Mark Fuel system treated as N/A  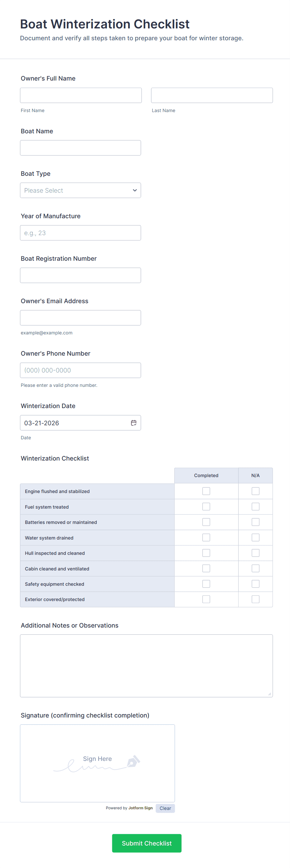click(x=255, y=507)
